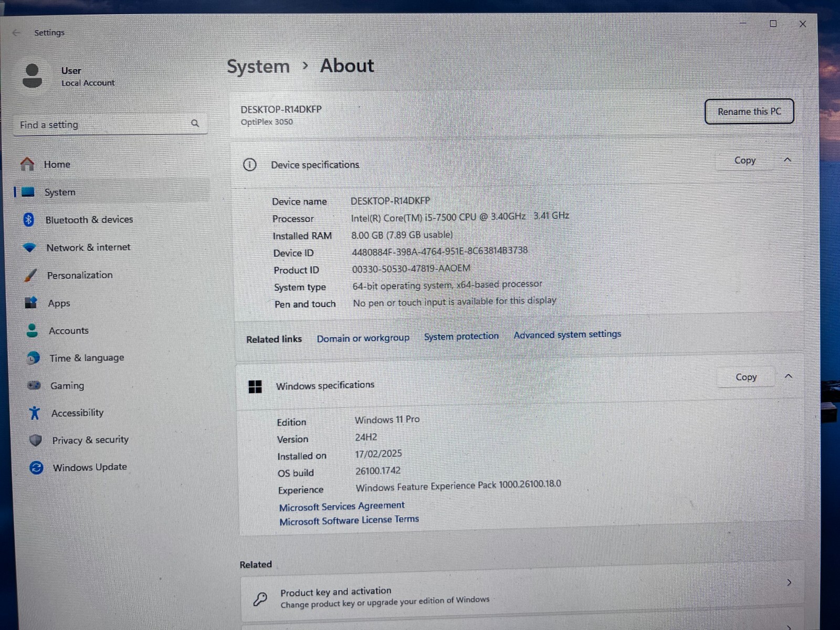Click the Gaming controller icon
Viewport: 840px width, 630px height.
point(34,385)
